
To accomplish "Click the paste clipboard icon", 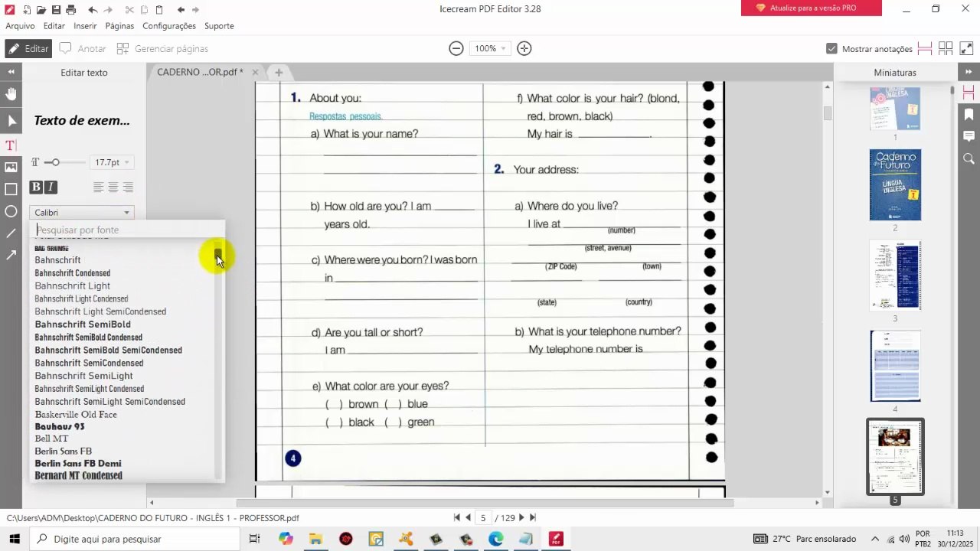I will pos(159,10).
